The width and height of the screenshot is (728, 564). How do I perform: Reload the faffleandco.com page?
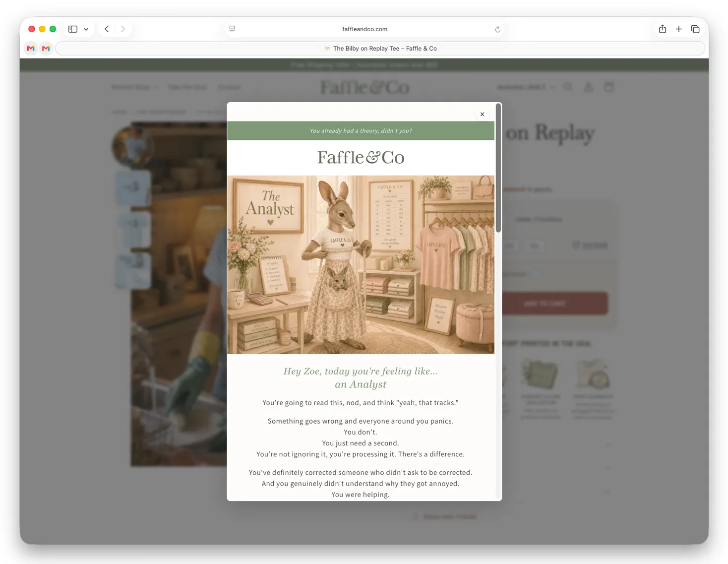pos(497,30)
